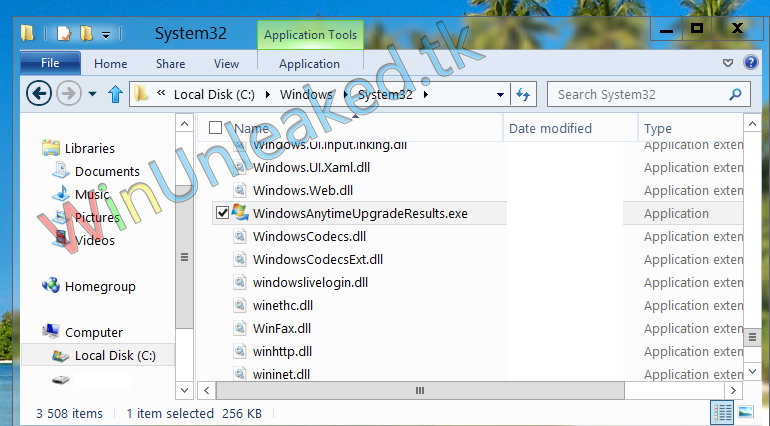Click the folder icon in the address bar

(x=141, y=93)
